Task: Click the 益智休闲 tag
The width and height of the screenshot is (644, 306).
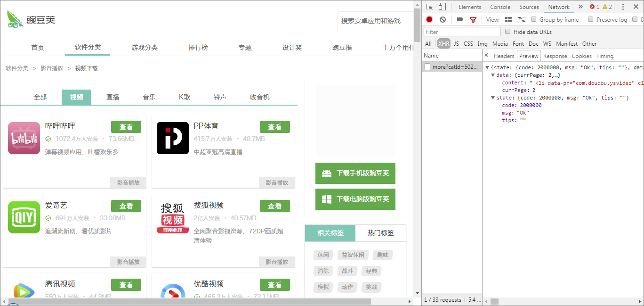Action: coord(353,255)
